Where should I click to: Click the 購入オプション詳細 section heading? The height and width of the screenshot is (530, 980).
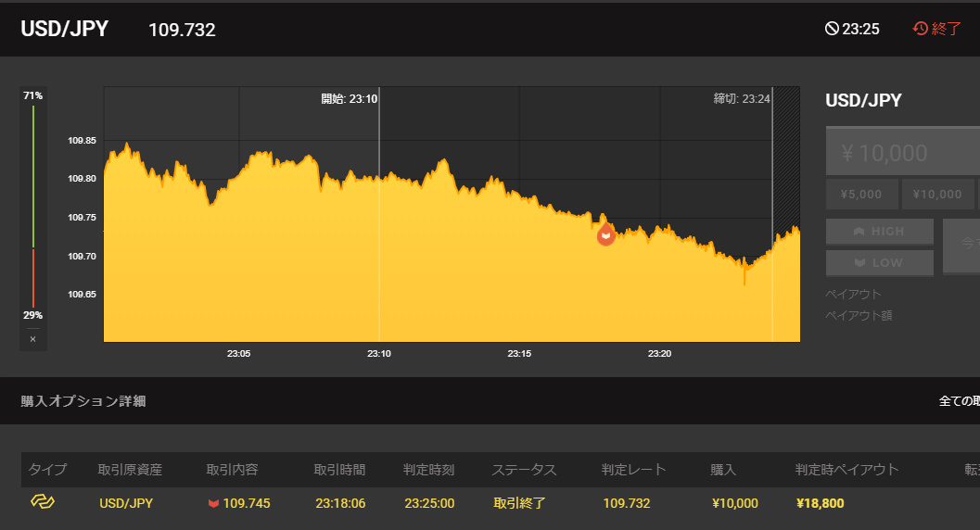click(x=83, y=401)
